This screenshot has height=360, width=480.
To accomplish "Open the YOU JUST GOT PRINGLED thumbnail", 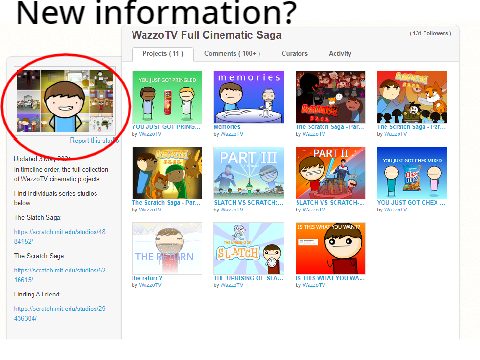I will (167, 97).
